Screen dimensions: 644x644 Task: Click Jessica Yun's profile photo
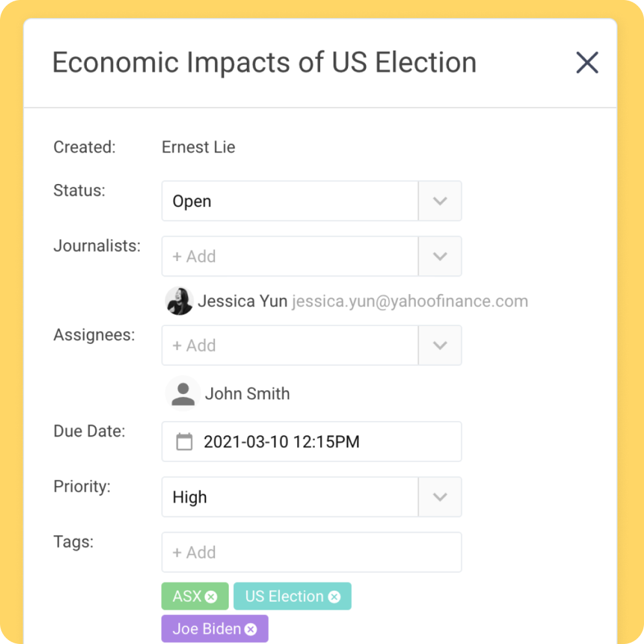179,301
